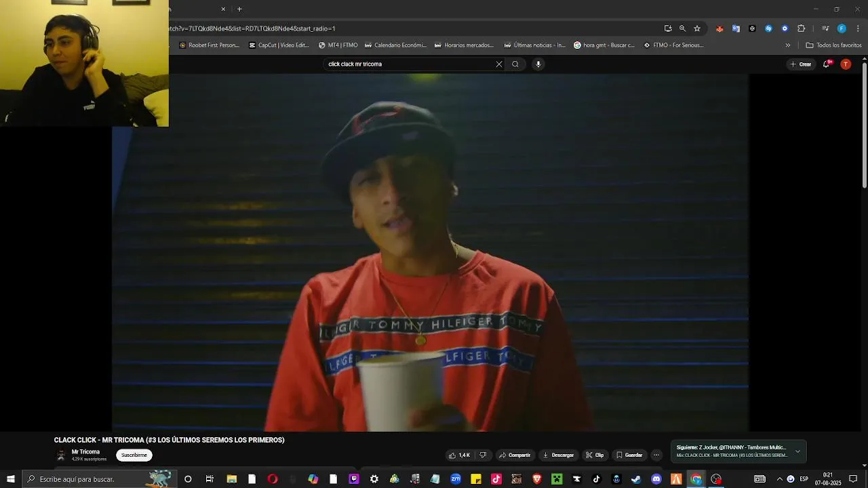This screenshot has height=488, width=868.
Task: Click the Shazam extension icon
Action: 768,28
